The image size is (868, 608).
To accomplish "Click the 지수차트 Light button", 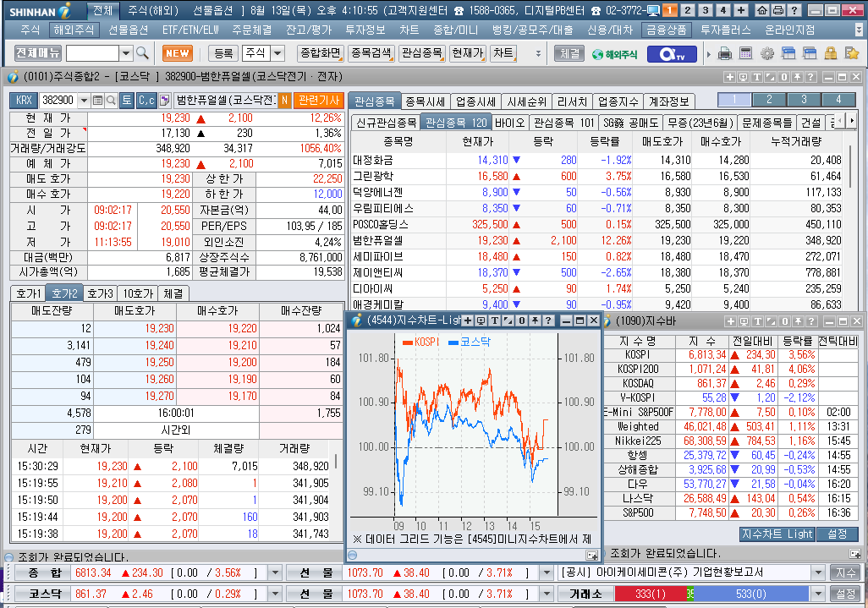I will (x=777, y=534).
